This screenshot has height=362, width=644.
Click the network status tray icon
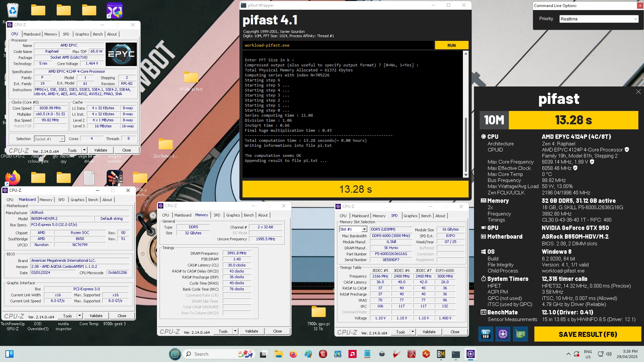click(x=600, y=354)
